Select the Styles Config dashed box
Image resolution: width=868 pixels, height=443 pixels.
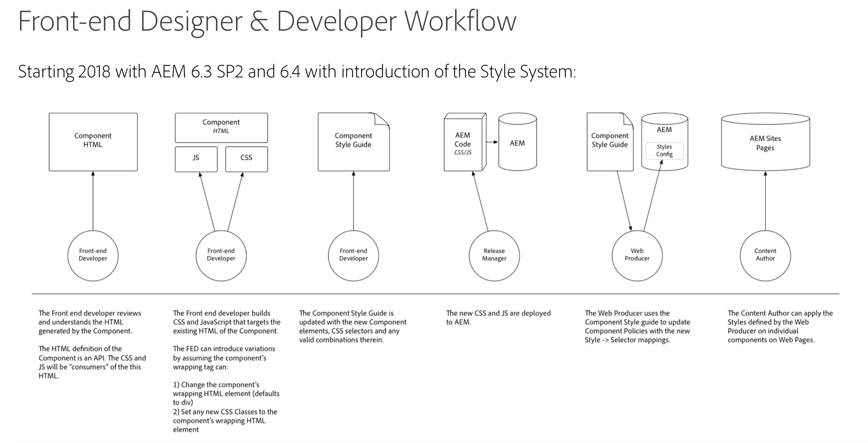coord(664,151)
